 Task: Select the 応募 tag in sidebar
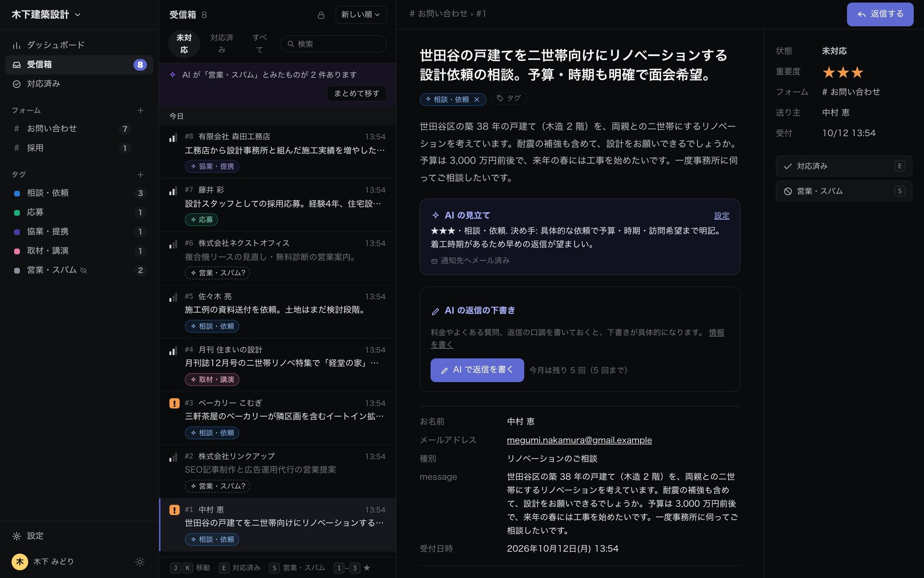coord(79,212)
